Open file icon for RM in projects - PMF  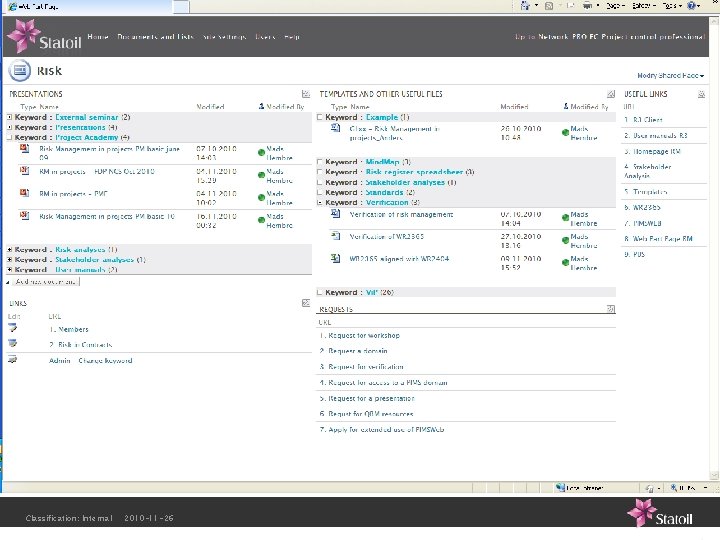pos(24,193)
